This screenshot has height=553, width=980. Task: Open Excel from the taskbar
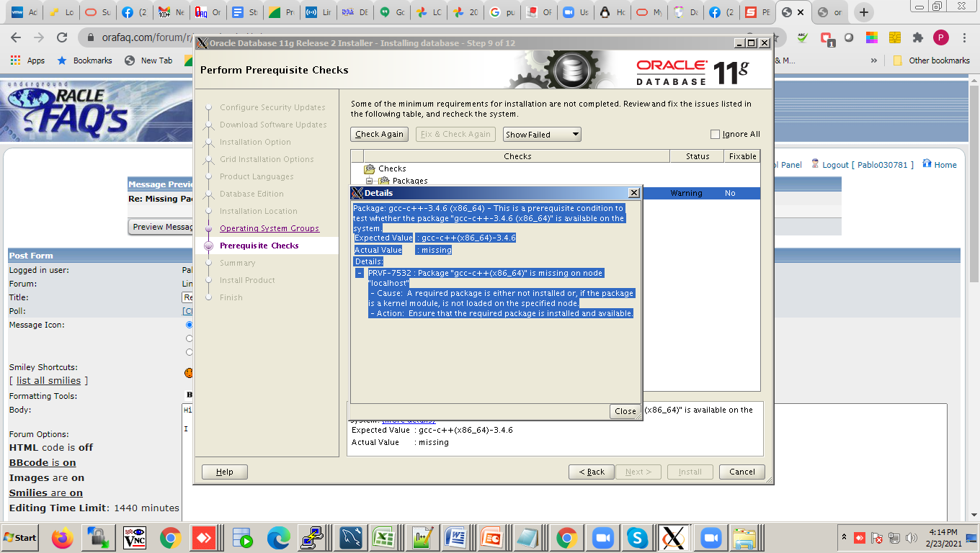pos(386,538)
